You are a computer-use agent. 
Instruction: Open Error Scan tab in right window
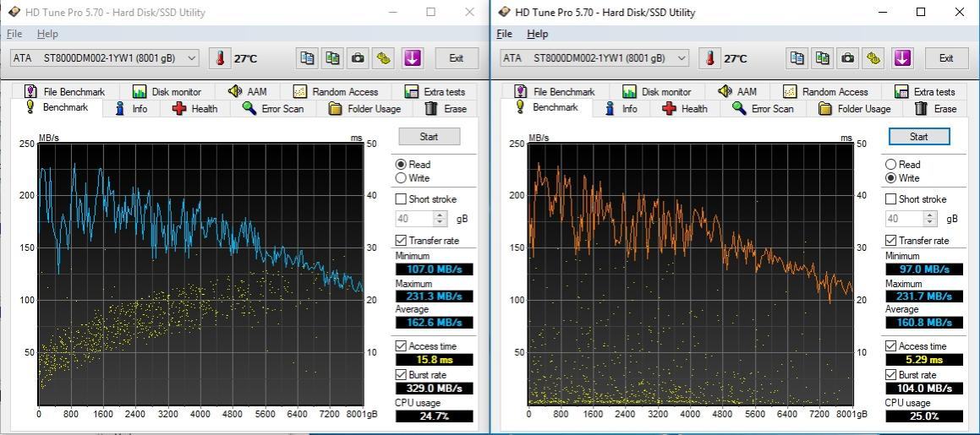764,109
